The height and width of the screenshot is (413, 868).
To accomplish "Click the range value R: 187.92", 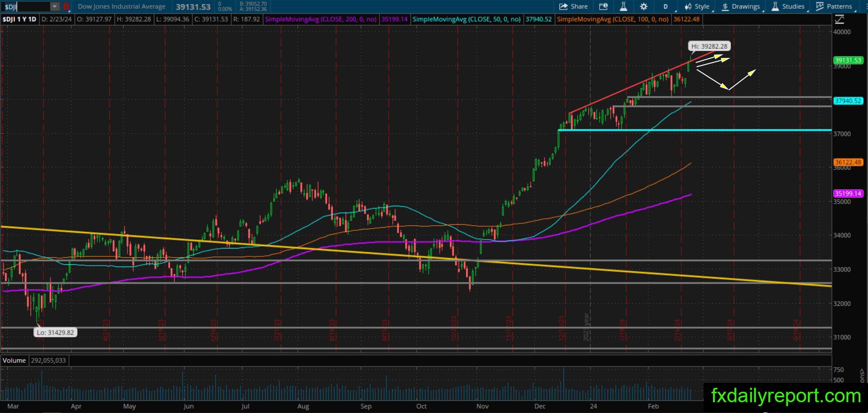I will (x=246, y=19).
